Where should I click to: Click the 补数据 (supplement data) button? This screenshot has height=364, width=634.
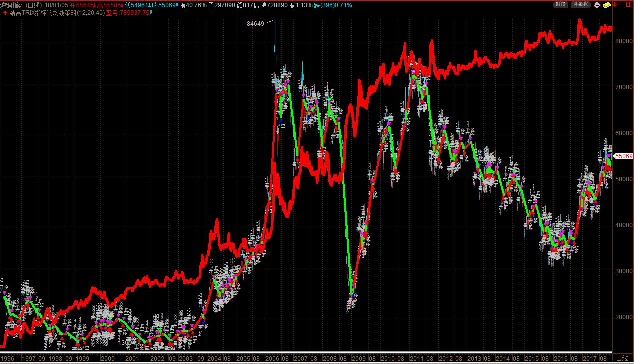click(580, 4)
